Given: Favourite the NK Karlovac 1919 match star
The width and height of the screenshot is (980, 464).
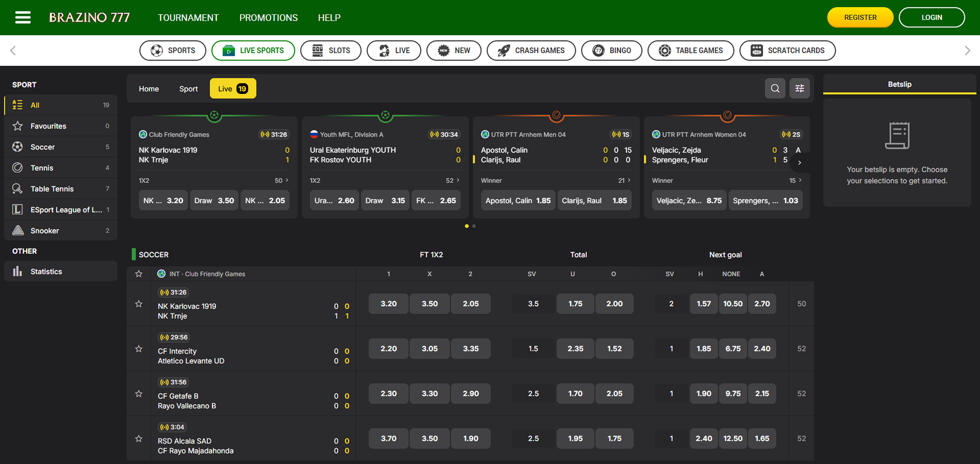Looking at the screenshot, I should pos(139,303).
